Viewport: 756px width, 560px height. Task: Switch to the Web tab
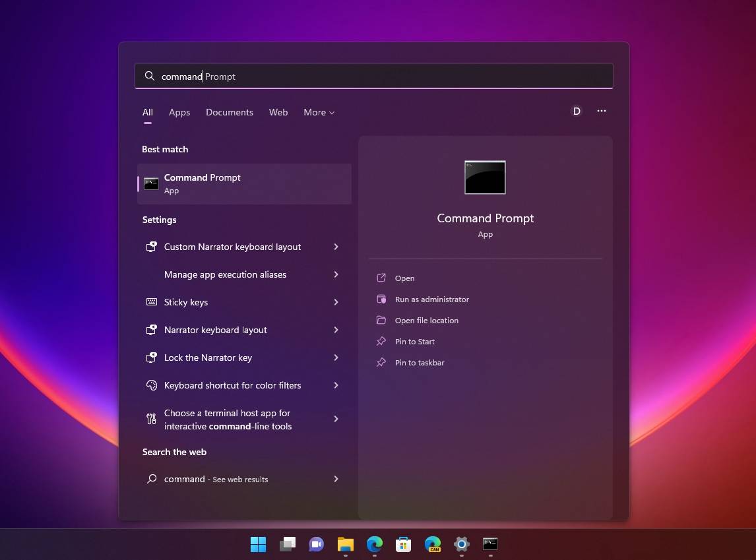tap(278, 112)
